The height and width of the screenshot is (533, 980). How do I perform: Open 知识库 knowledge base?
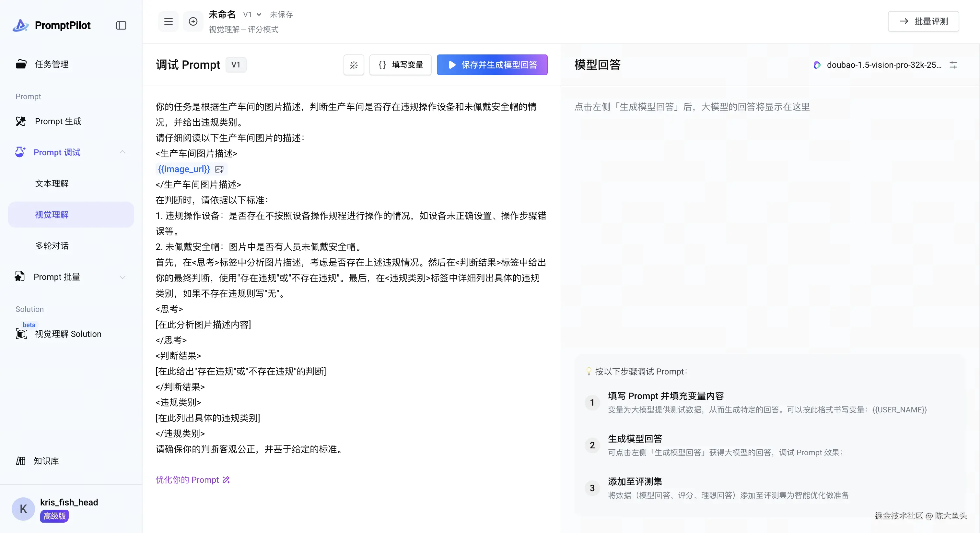(x=46, y=461)
